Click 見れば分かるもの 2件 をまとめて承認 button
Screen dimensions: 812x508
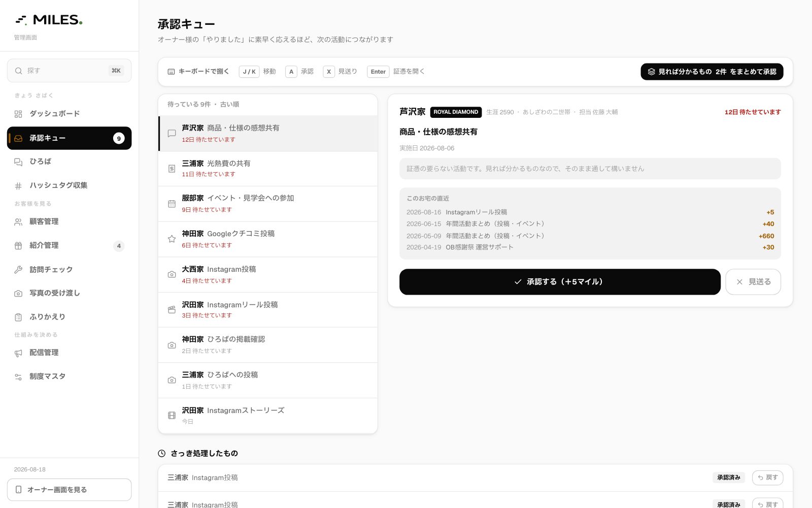tap(712, 72)
